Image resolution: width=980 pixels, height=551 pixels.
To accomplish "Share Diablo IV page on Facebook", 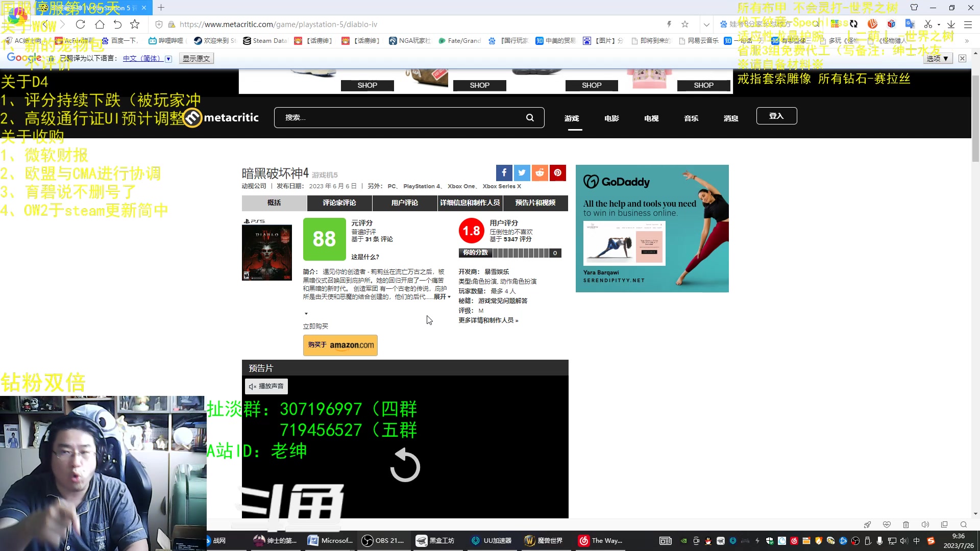I will click(504, 172).
